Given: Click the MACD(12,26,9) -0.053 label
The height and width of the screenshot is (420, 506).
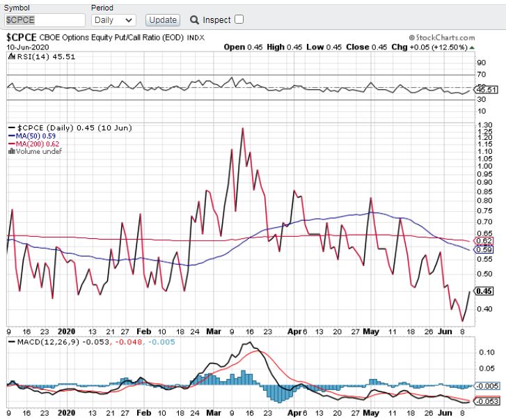Looking at the screenshot, I should point(63,341).
